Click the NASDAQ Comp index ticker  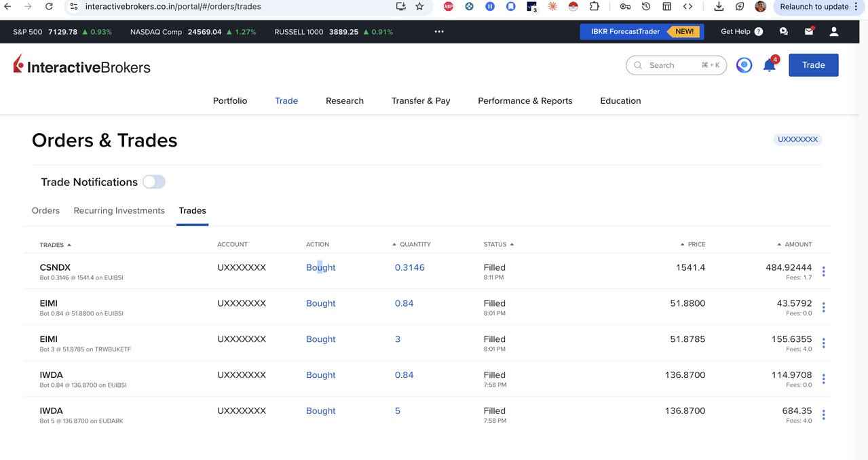(x=193, y=31)
